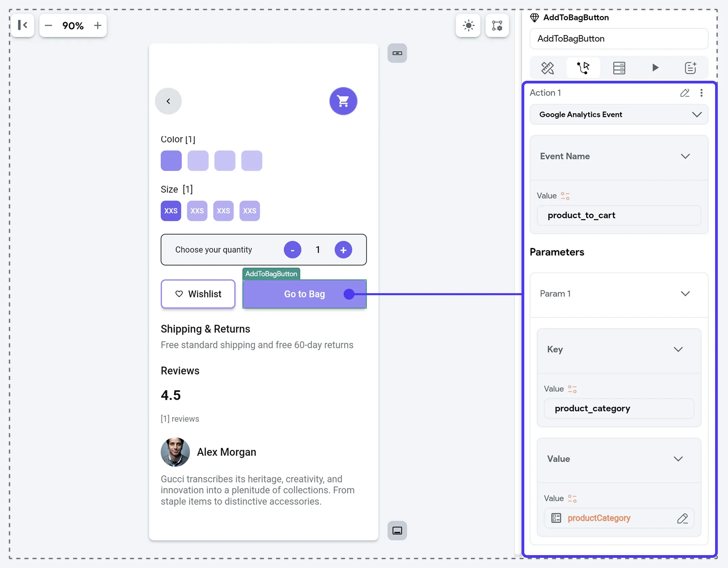Open the Animations play tab
Screen dimensions: 728x568
tap(655, 68)
